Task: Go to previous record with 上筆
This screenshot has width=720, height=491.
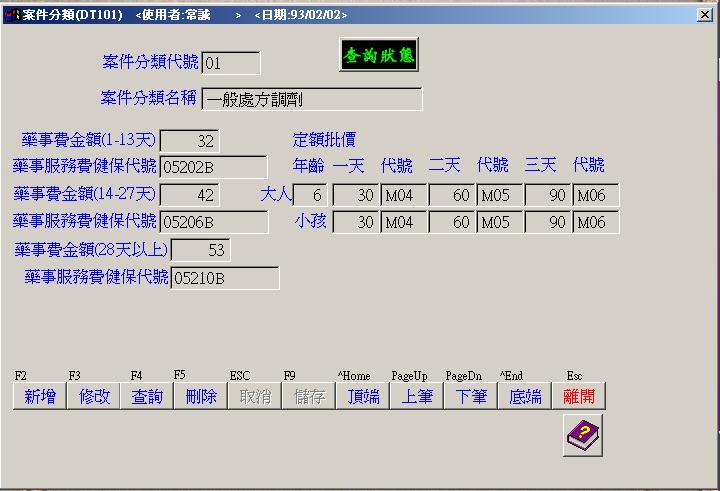Action: (417, 396)
